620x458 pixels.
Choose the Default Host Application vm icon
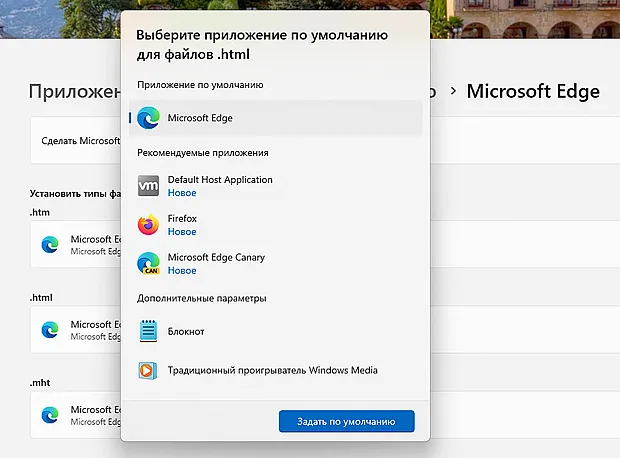click(x=148, y=185)
